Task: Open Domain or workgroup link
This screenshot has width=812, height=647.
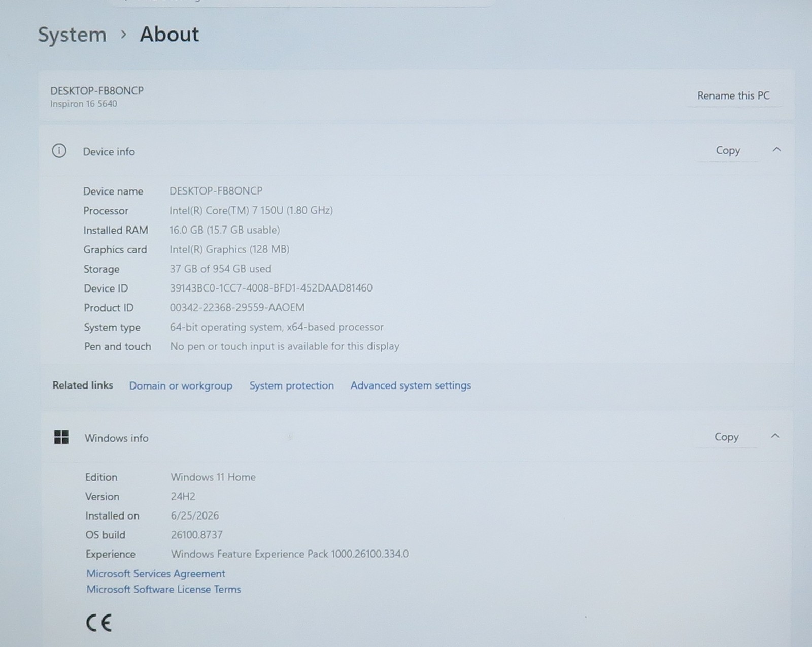Action: (181, 385)
